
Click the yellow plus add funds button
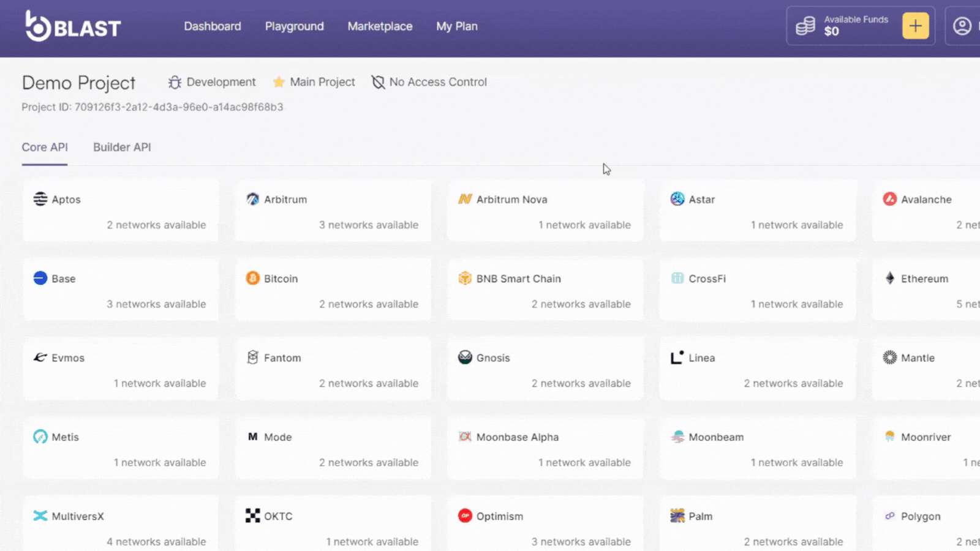tap(915, 26)
